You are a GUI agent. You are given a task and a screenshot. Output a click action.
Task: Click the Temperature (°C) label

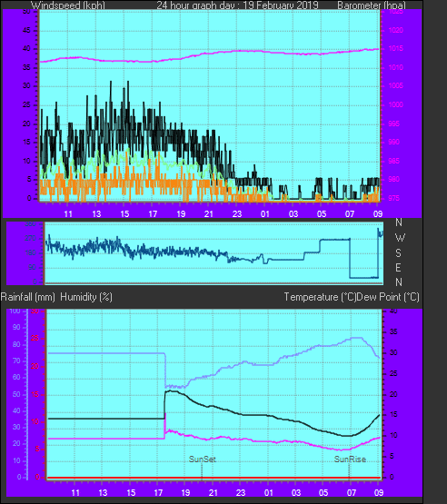point(320,297)
